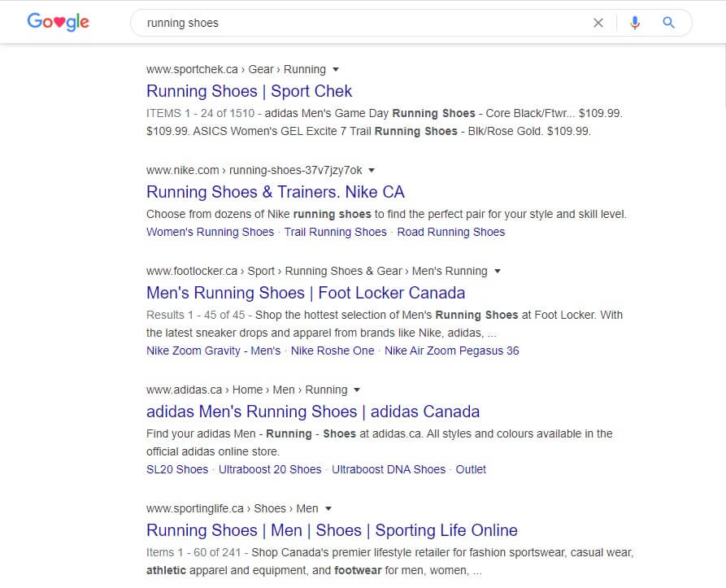This screenshot has height=588, width=726.
Task: Start voice search with microphone icon
Action: (x=635, y=23)
